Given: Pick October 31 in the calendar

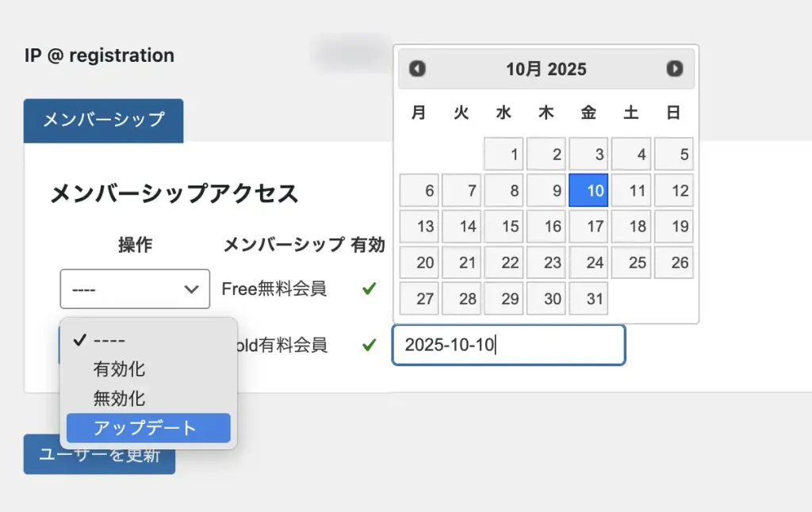Looking at the screenshot, I should pos(588,299).
